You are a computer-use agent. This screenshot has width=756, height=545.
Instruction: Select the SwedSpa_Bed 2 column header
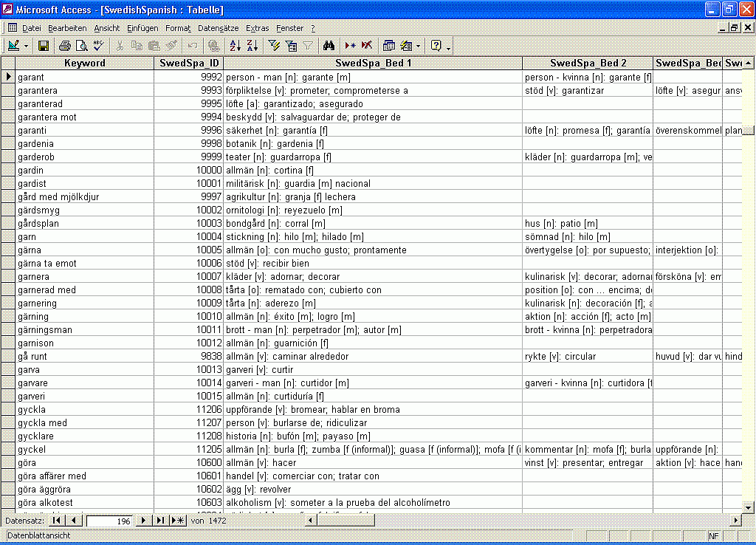point(588,63)
